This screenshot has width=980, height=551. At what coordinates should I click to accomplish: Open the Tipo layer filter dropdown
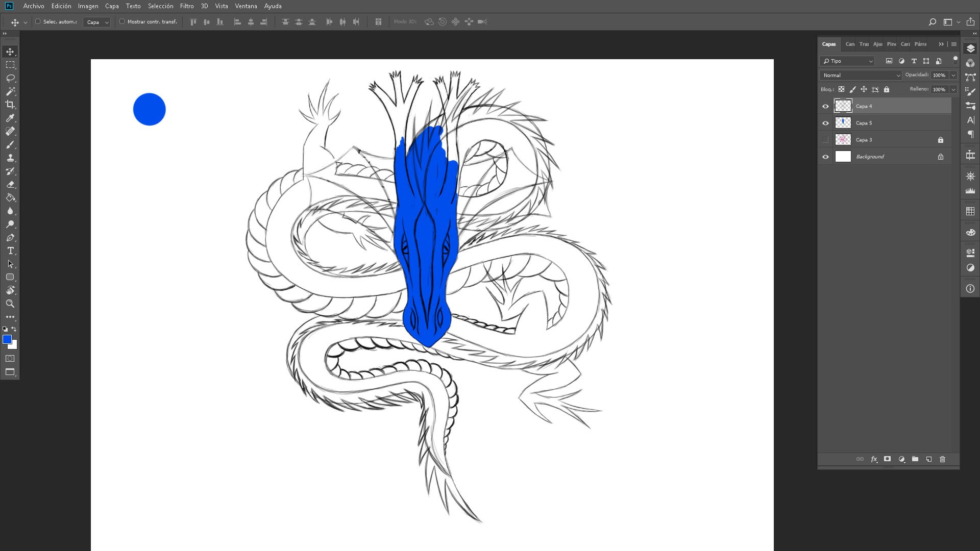pos(847,61)
